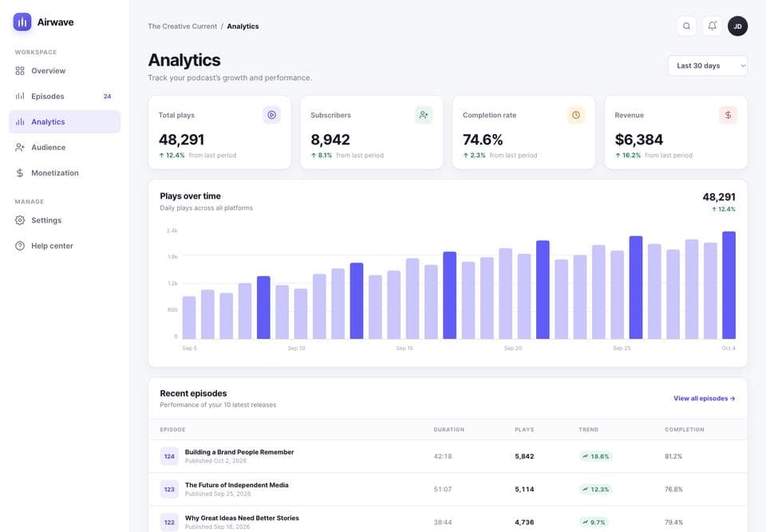This screenshot has width=766, height=532.
Task: Click the last dark bar in the plays chart
Action: tap(728, 286)
